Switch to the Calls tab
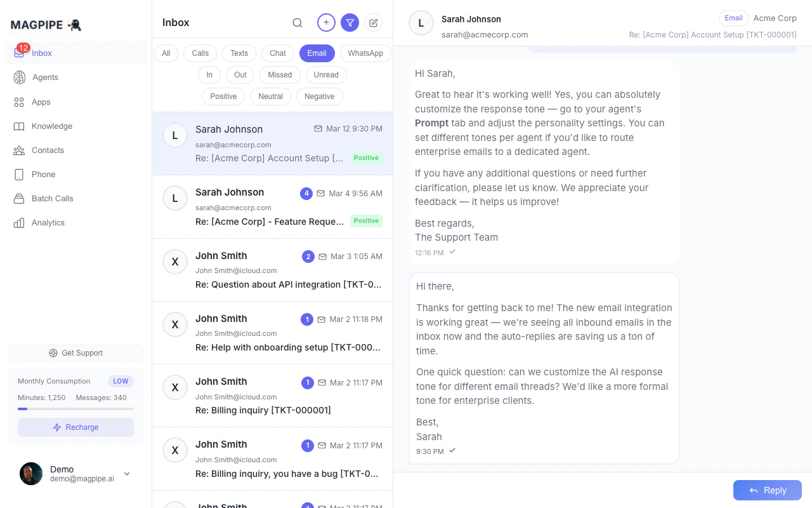The height and width of the screenshot is (508, 812). 200,53
